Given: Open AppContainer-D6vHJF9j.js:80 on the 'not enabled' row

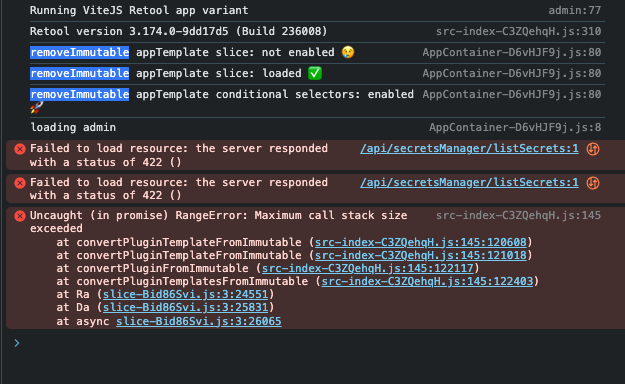Looking at the screenshot, I should 511,53.
